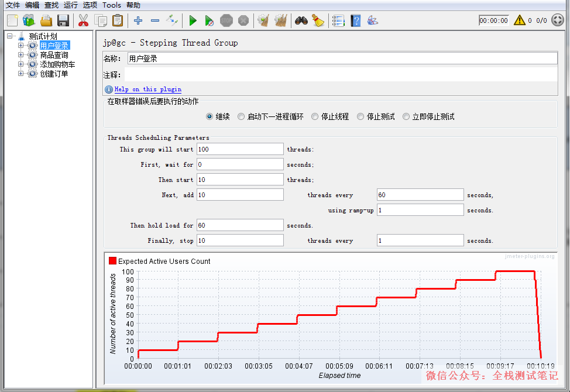Viewport: 570px width, 392px height.
Task: Reset search with yellow brush icon
Action: click(x=318, y=20)
